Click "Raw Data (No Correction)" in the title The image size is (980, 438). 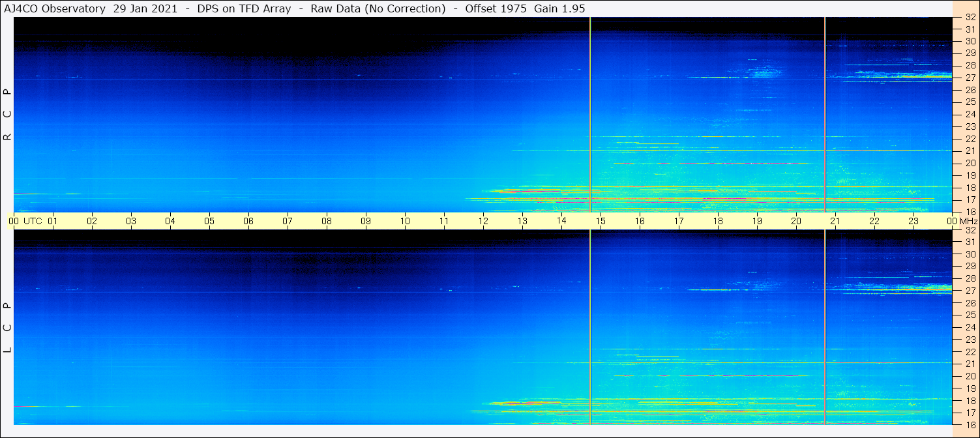coord(378,8)
